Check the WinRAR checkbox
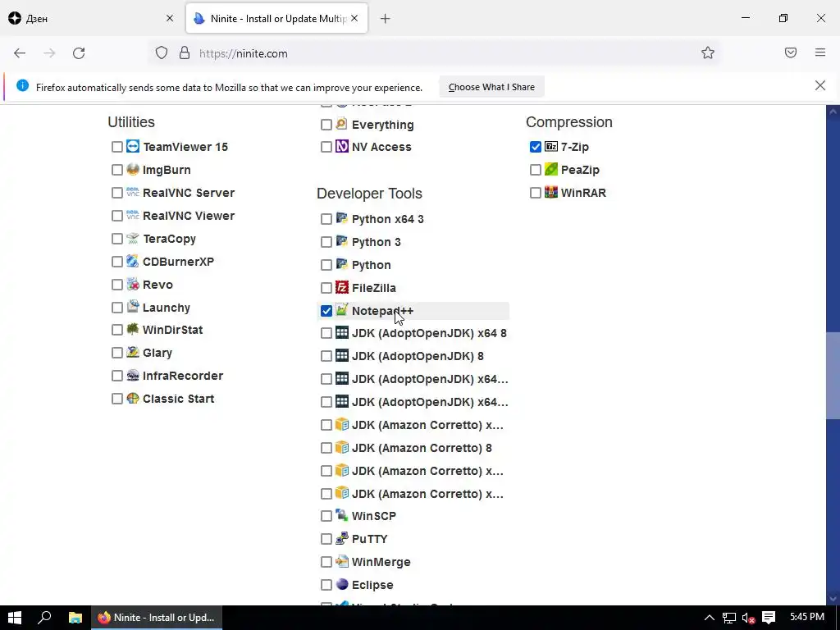This screenshot has height=630, width=840. 535,193
